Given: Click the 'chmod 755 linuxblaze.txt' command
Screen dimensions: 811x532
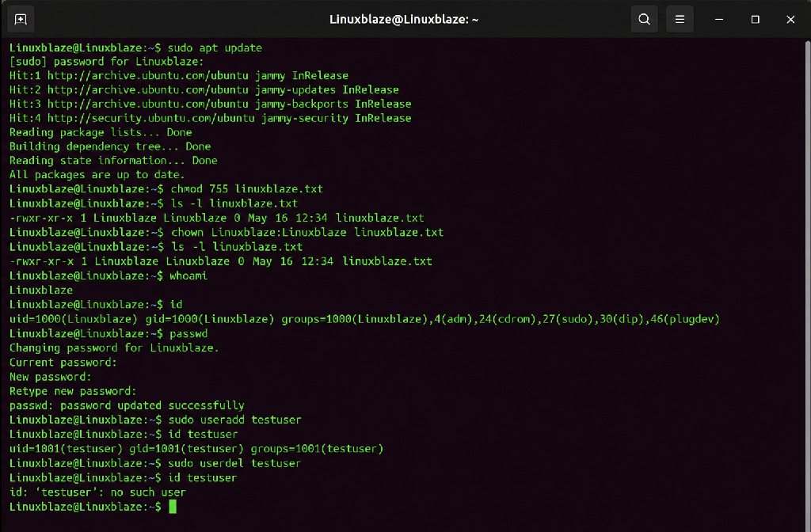Looking at the screenshot, I should coord(247,189).
